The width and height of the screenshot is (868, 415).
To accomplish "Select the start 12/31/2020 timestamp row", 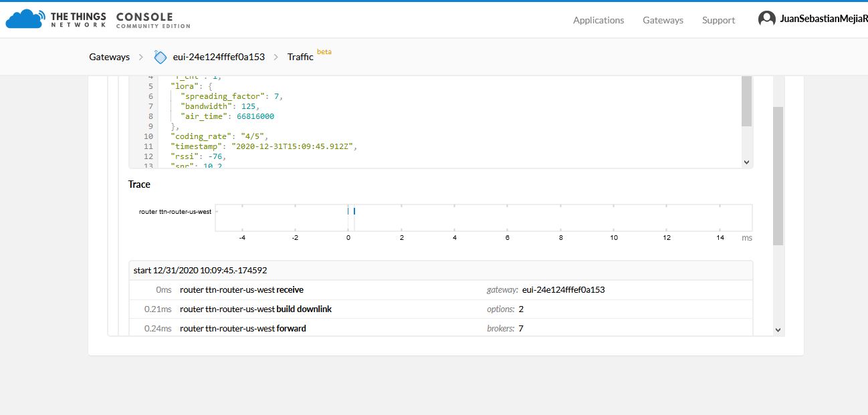I will [441, 271].
